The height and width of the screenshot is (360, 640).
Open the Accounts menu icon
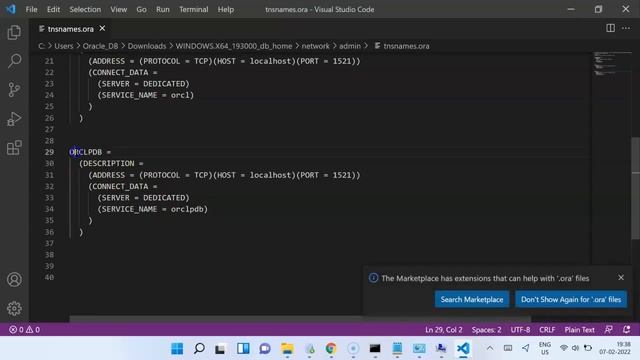pos(14,280)
